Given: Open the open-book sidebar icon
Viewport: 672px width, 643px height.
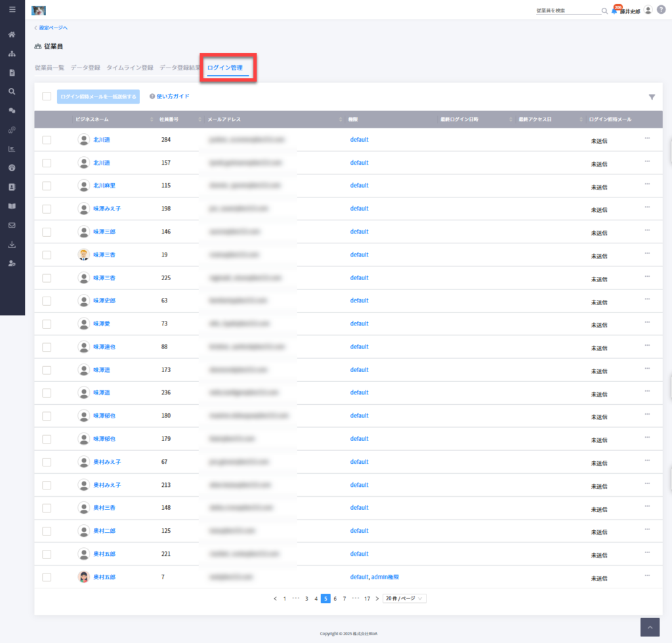Looking at the screenshot, I should pos(12,206).
